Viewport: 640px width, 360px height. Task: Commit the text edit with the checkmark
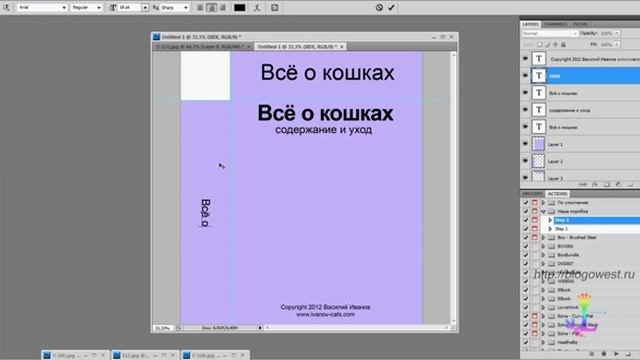coord(391,7)
